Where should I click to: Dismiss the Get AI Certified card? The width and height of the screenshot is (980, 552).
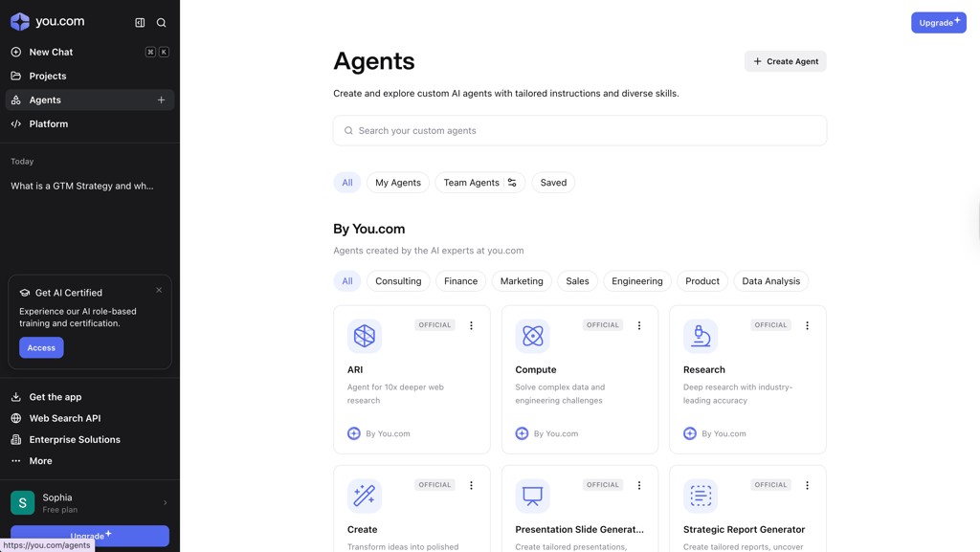point(159,290)
